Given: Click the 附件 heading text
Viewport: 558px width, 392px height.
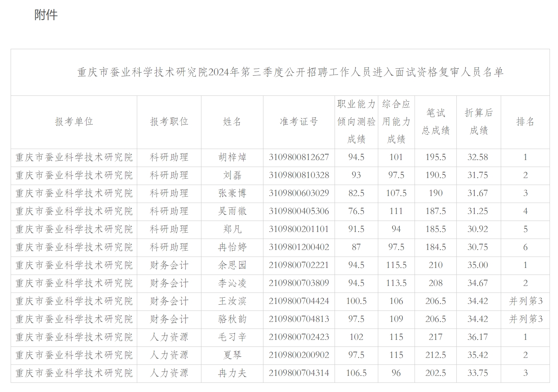Looking at the screenshot, I should click(x=46, y=15).
